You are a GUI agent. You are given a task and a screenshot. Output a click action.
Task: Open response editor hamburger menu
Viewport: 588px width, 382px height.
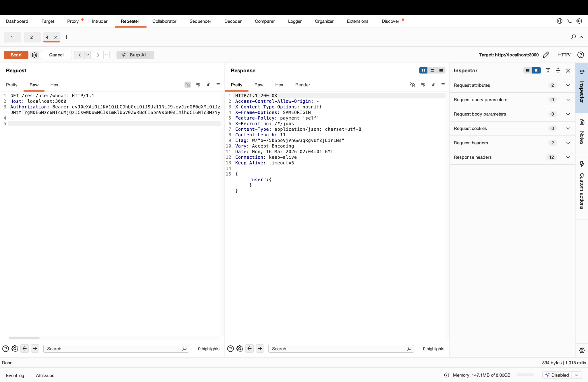[443, 85]
